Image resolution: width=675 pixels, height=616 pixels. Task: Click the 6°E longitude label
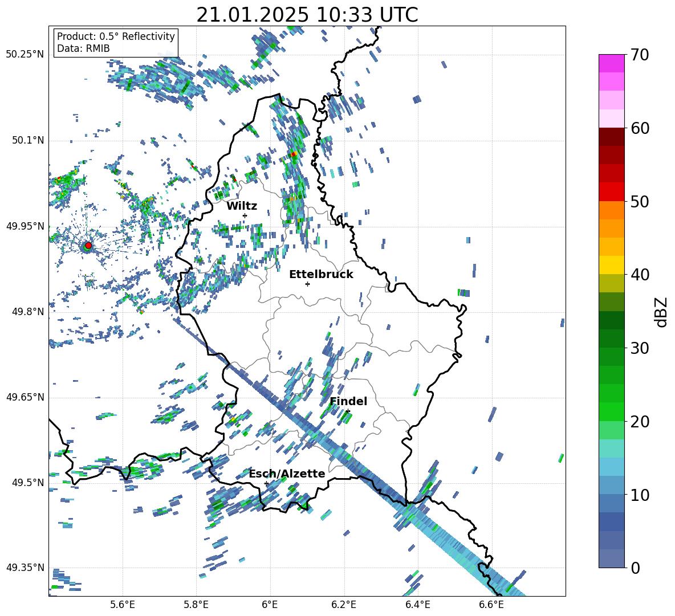[270, 605]
